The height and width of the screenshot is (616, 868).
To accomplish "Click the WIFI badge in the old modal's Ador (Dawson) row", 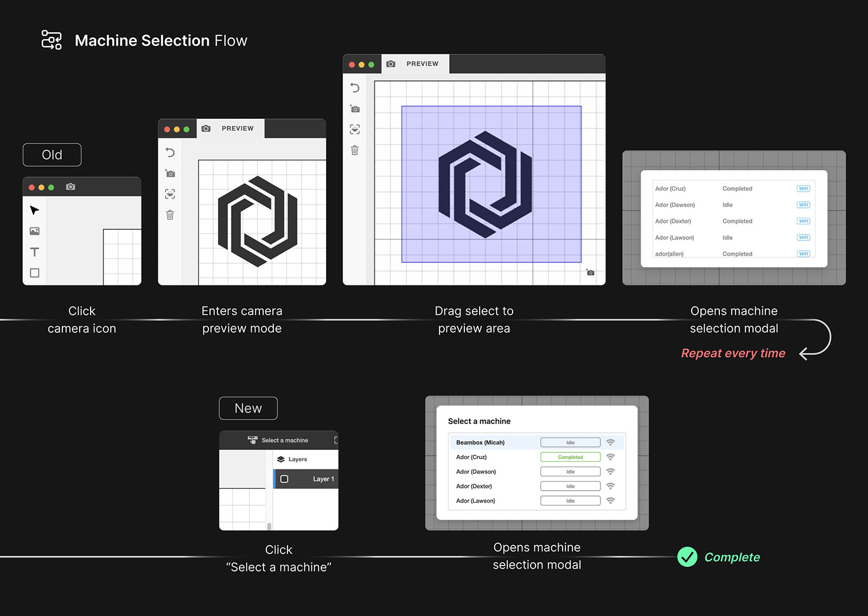I will click(x=803, y=205).
